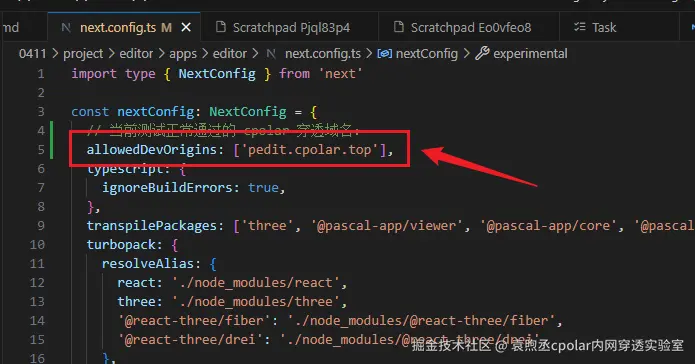The image size is (695, 364).
Task: Click the Scratchpad Pjql83p4 file icon
Action: [x=220, y=27]
